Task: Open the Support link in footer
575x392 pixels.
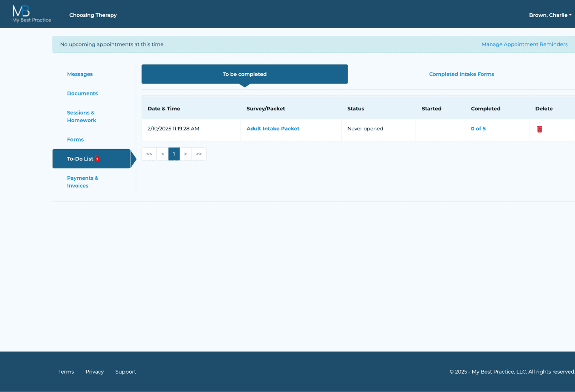Action: click(125, 372)
